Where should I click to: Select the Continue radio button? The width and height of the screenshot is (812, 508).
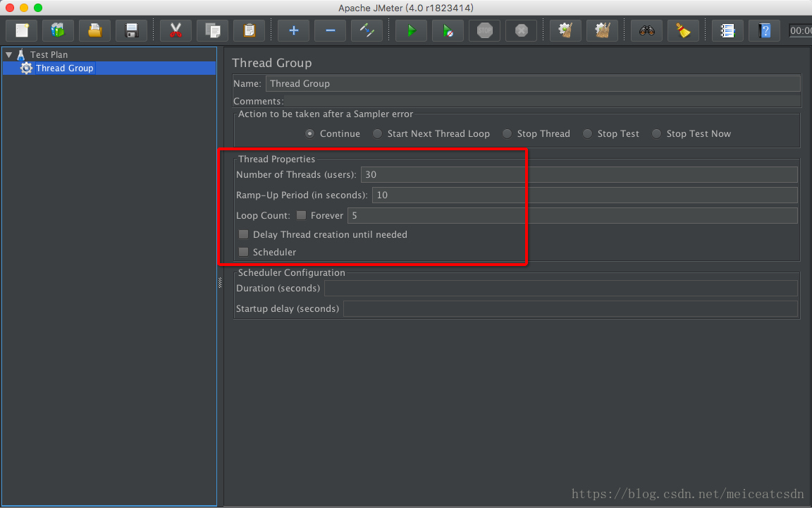309,134
